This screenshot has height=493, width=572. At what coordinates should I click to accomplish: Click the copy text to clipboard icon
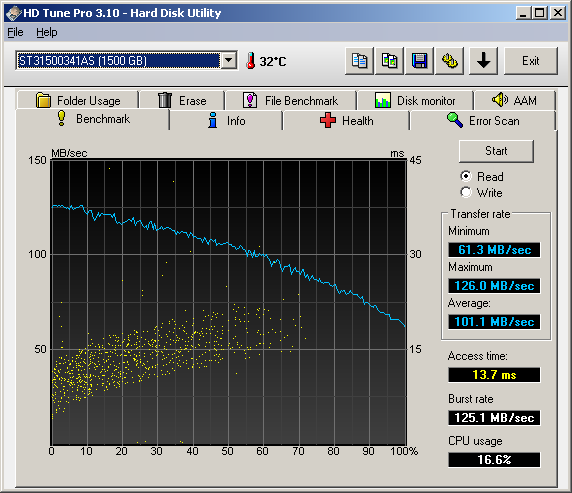359,61
